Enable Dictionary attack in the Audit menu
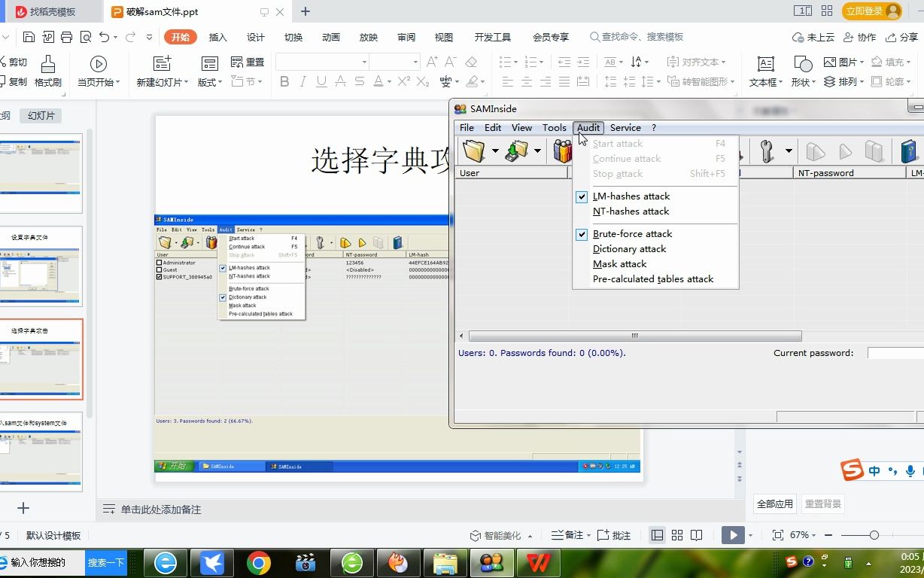The height and width of the screenshot is (578, 924). coord(630,248)
